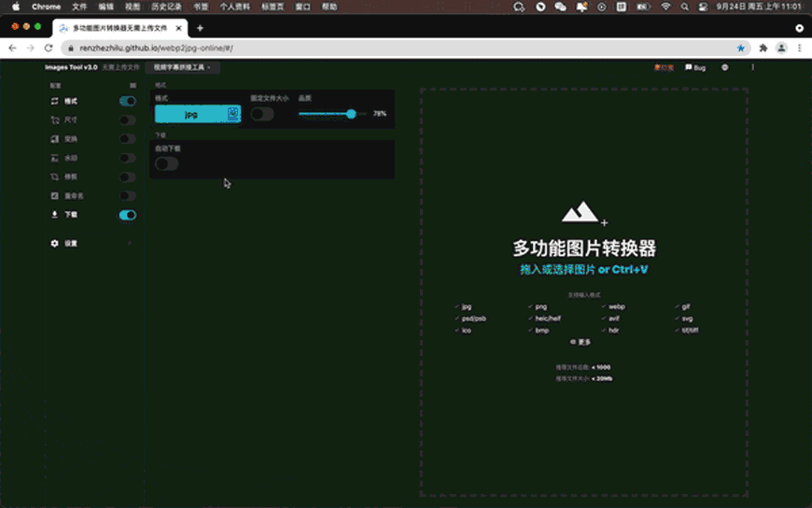Open the 视频字幕拼接工具 dropdown
The width and height of the screenshot is (812, 508).
point(182,67)
